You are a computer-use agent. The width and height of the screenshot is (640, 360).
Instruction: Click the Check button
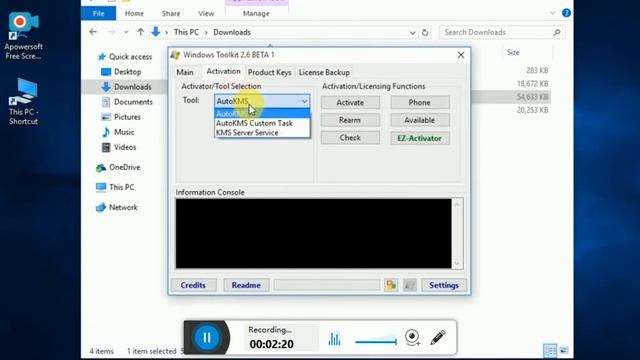350,138
